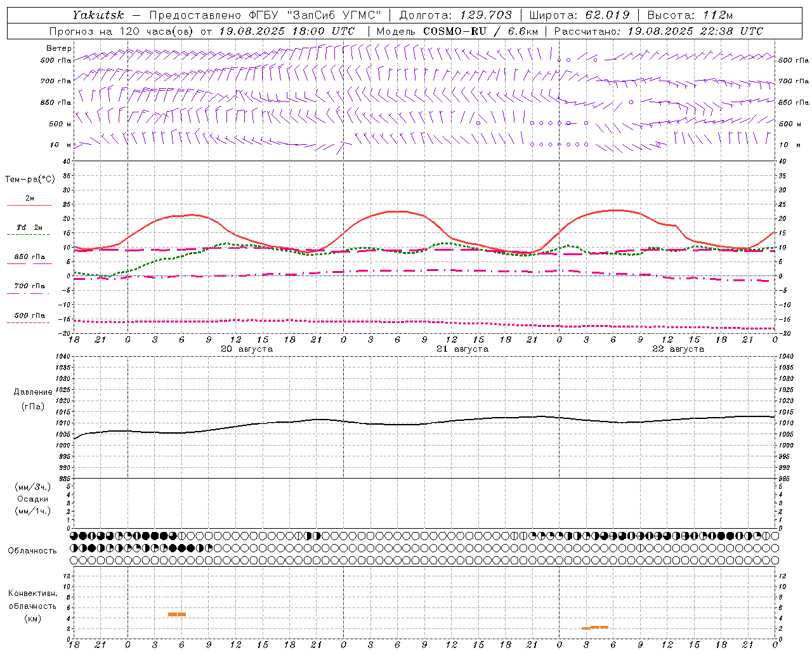Click the "Облачность" cloud cover label
This screenshot has height=650, width=812.
pyautogui.click(x=32, y=551)
